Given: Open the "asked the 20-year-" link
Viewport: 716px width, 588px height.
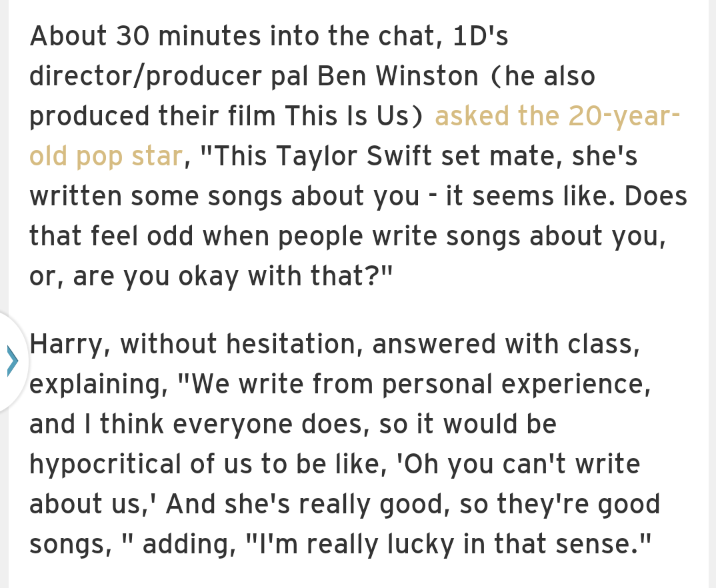Looking at the screenshot, I should pos(557,116).
